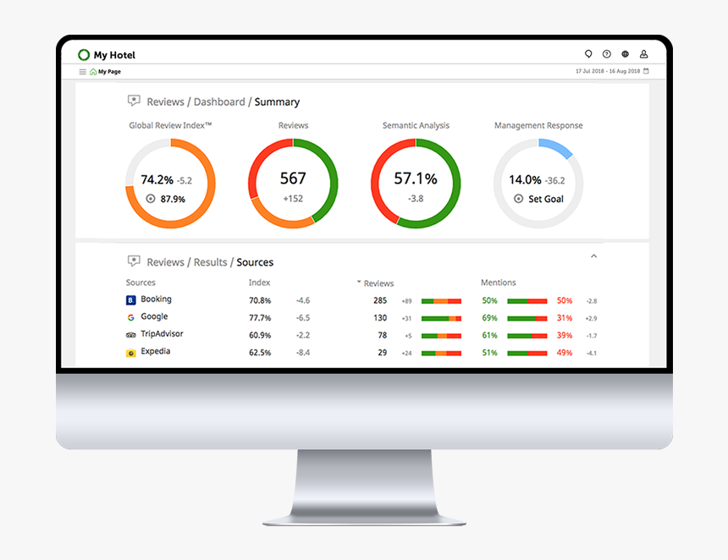Open the notifications bulb icon

pos(588,54)
